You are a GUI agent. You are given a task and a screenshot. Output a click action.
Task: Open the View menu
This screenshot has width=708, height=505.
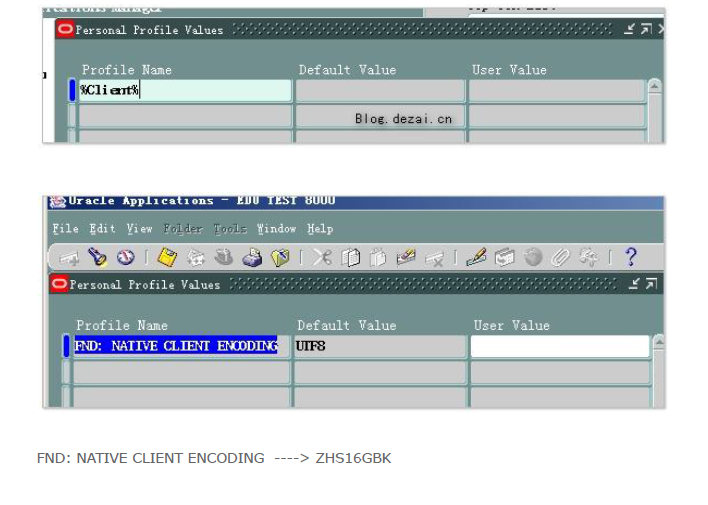click(x=139, y=229)
